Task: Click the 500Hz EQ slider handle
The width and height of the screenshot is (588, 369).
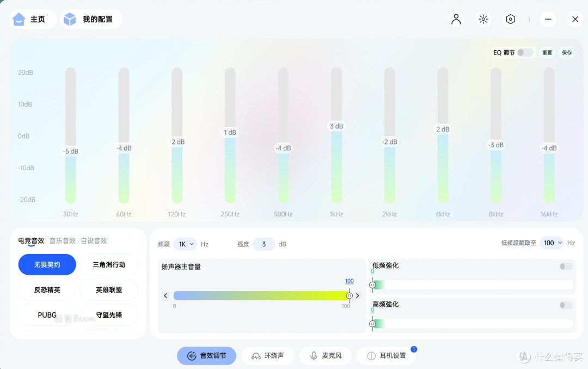Action: 283,148
